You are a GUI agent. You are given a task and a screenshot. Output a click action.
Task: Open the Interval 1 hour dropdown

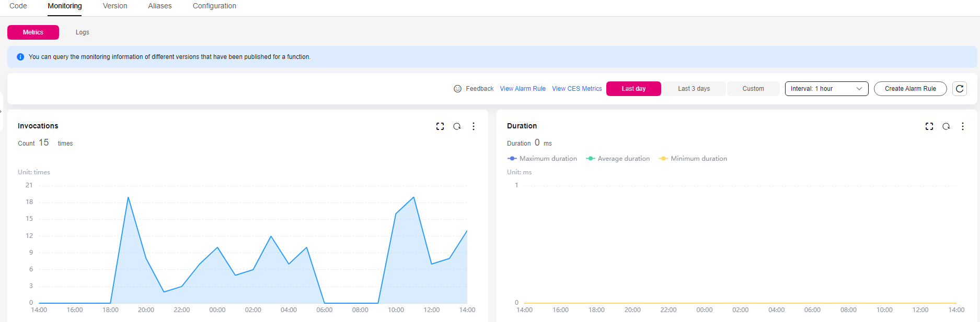826,89
